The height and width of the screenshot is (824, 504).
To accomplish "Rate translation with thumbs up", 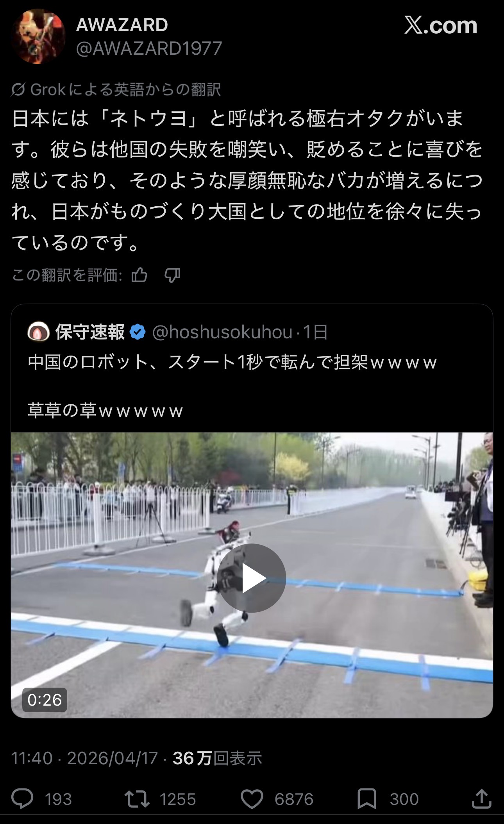I will (139, 275).
